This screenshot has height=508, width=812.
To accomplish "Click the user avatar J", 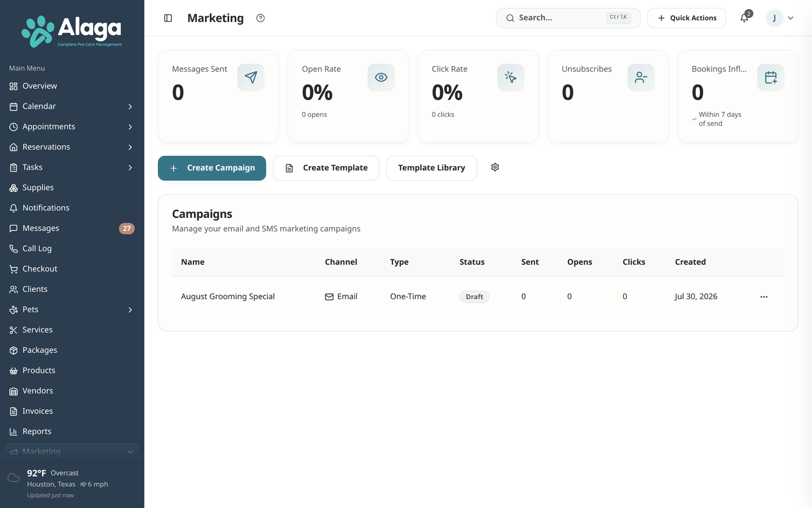I will click(x=775, y=18).
